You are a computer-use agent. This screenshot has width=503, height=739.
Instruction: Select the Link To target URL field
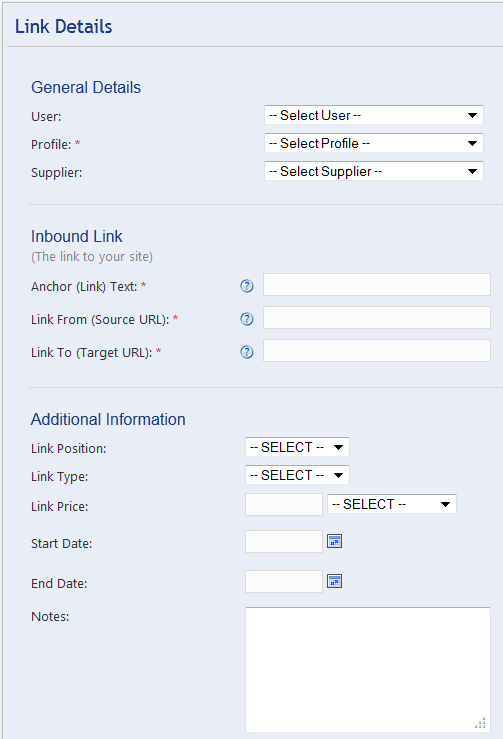pos(377,351)
